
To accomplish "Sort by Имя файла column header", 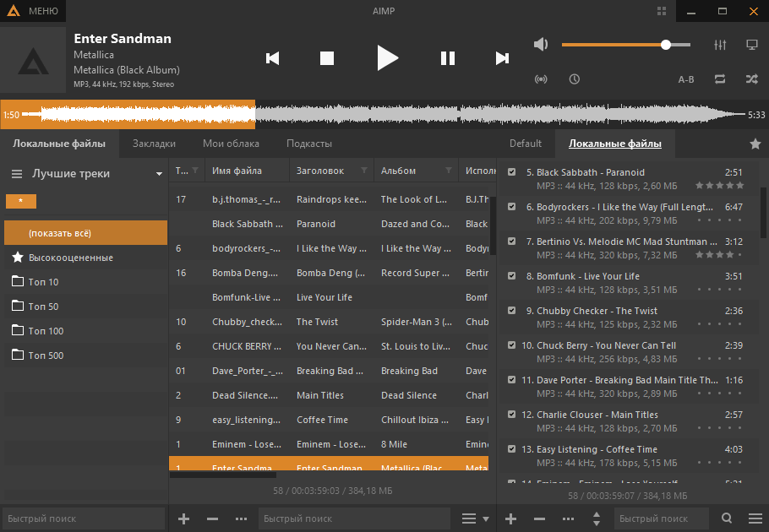I will (247, 171).
